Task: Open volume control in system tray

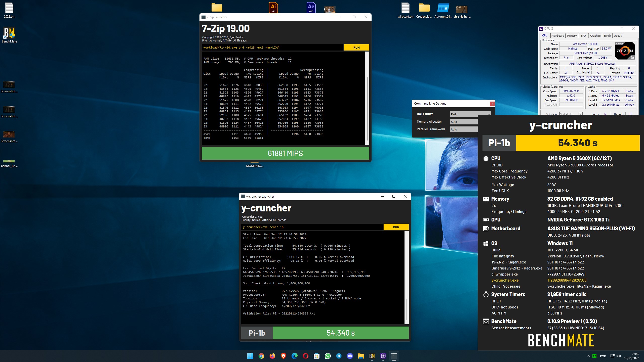Action: point(619,356)
